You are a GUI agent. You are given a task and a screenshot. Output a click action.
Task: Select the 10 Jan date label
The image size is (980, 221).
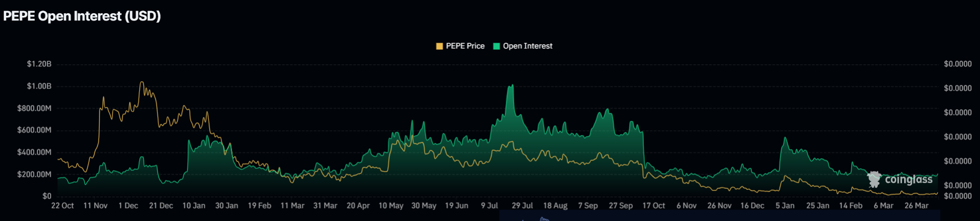point(193,206)
